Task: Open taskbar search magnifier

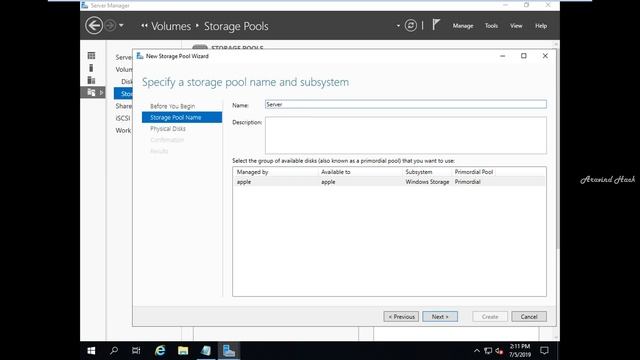Action: 114,351
